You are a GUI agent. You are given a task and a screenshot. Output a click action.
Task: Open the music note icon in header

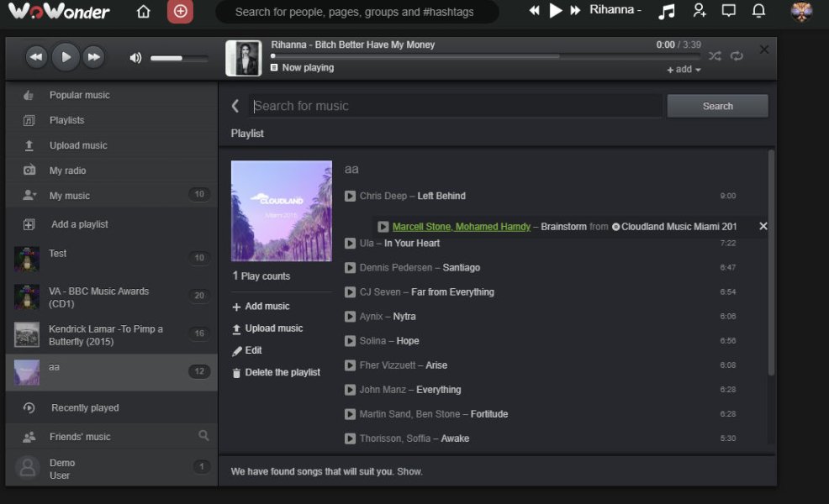coord(666,12)
